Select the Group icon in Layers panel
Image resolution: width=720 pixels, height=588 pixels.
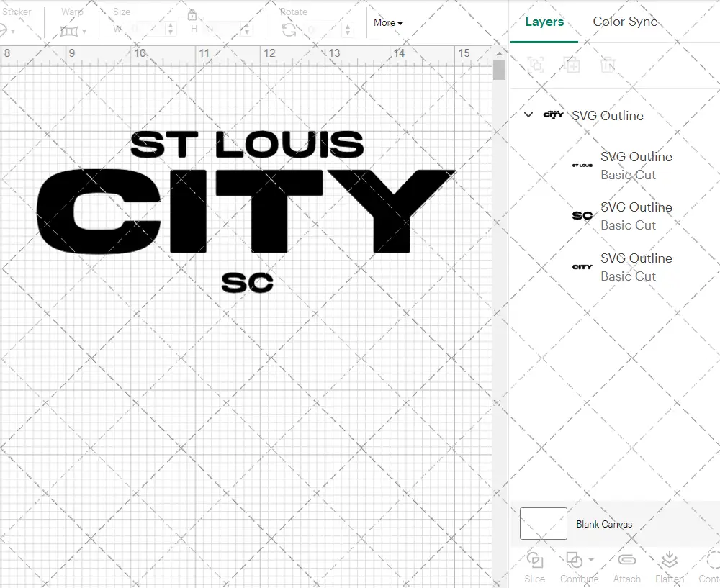[x=535, y=65]
